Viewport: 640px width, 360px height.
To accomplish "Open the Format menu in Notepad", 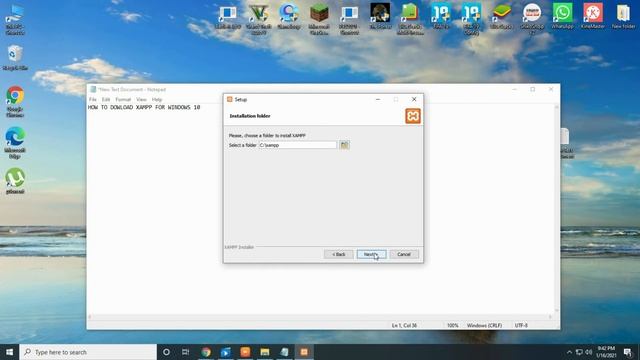I will [123, 100].
